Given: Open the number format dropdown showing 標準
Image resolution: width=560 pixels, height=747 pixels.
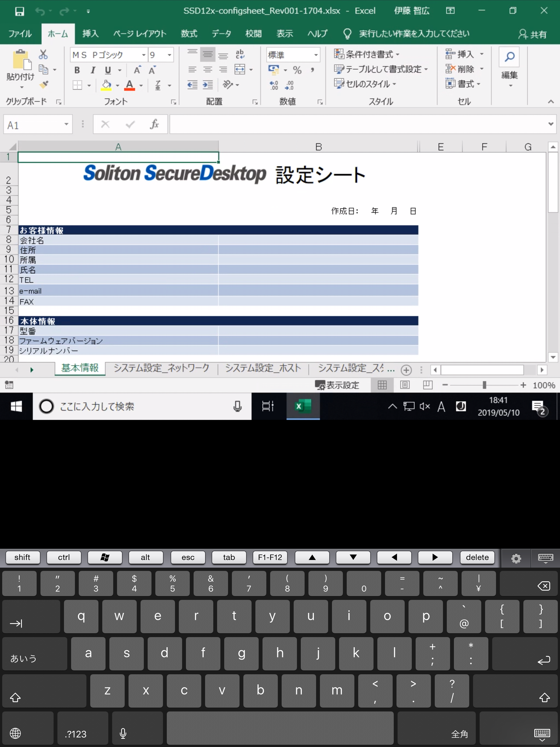Looking at the screenshot, I should coord(316,55).
